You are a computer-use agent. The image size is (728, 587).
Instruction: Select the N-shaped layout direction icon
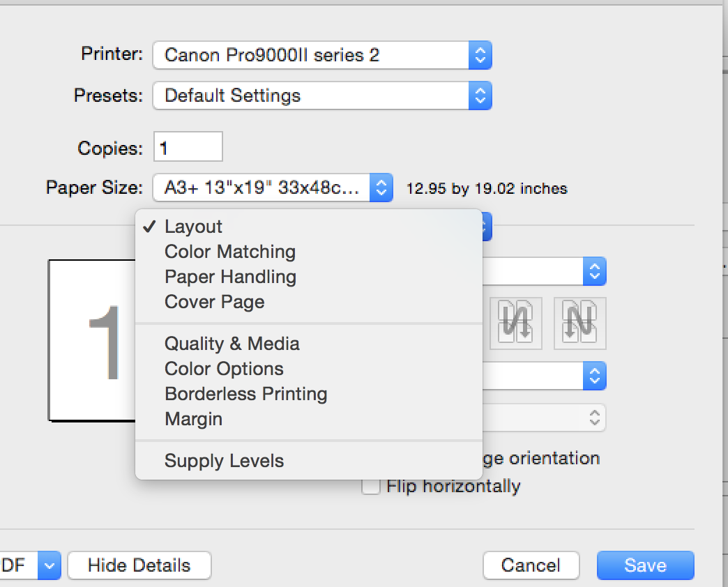(579, 323)
